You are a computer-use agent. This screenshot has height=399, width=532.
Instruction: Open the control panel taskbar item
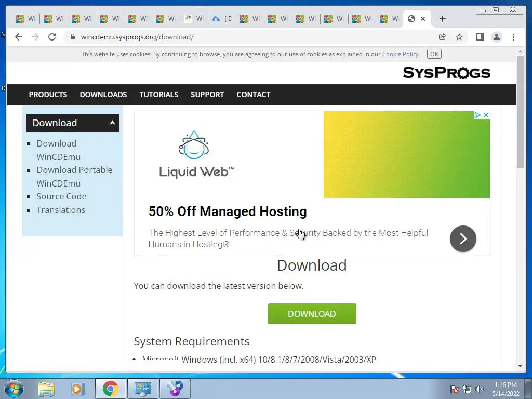pos(142,389)
